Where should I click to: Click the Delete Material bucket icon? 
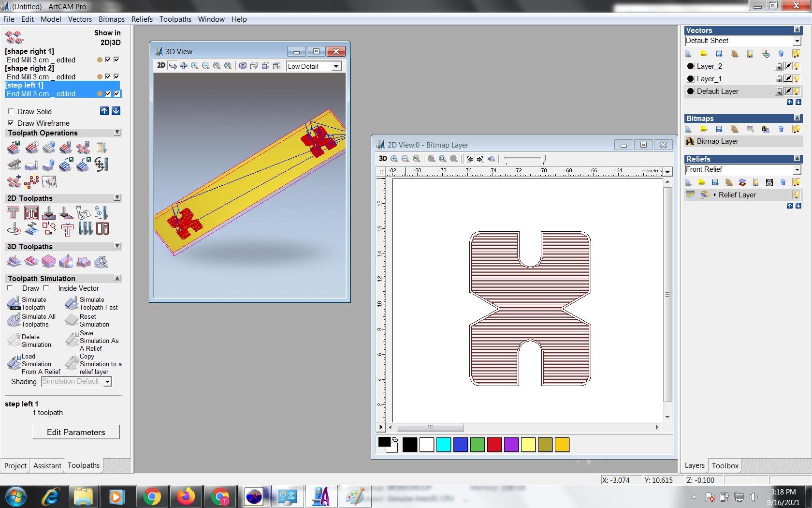coord(48,165)
